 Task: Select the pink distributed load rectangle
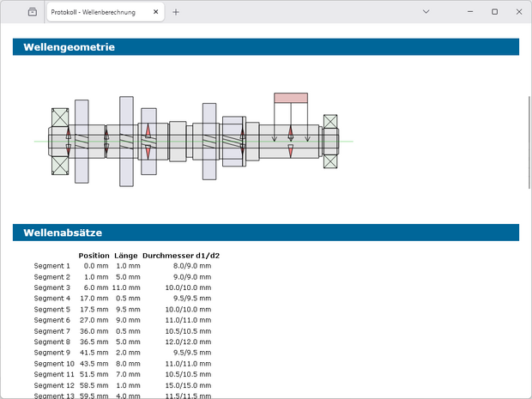(x=291, y=98)
